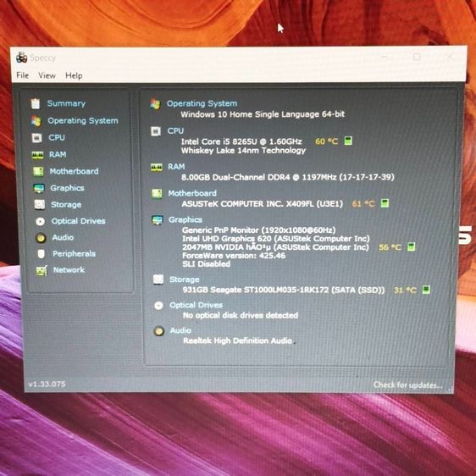The width and height of the screenshot is (476, 476).
Task: Click the text ASUSTeK COMPUTER INC. X409FL
Action: (262, 203)
